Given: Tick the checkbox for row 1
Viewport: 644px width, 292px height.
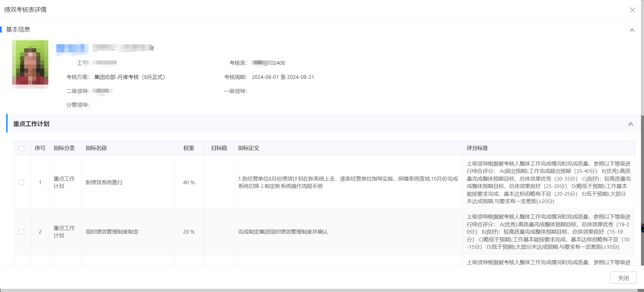Looking at the screenshot, I should pos(21,182).
